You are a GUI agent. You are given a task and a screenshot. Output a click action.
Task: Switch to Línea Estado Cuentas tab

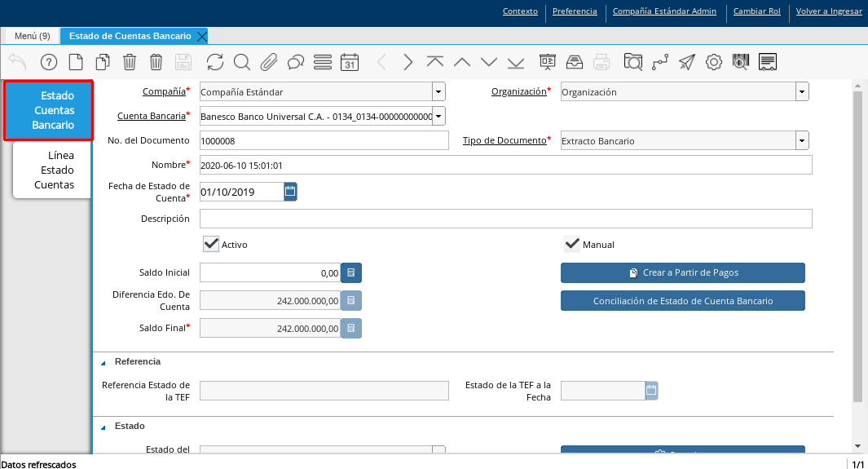click(54, 170)
